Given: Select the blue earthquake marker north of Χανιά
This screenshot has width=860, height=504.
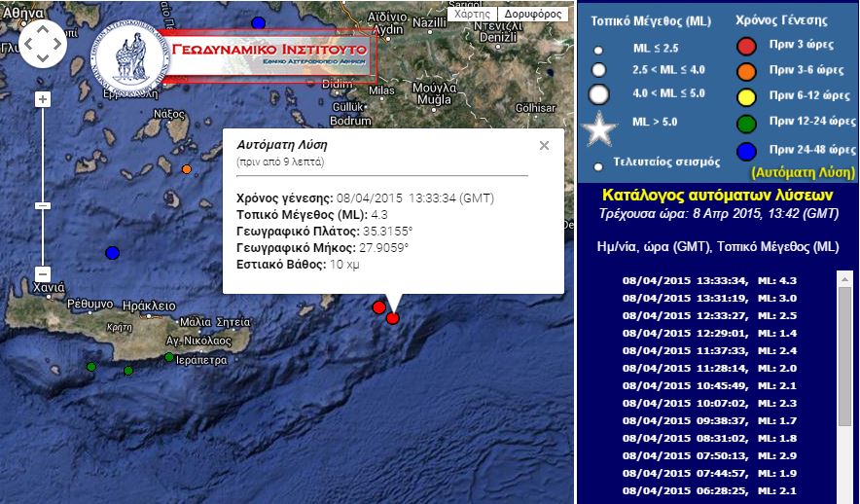Looking at the screenshot, I should click(x=112, y=253).
